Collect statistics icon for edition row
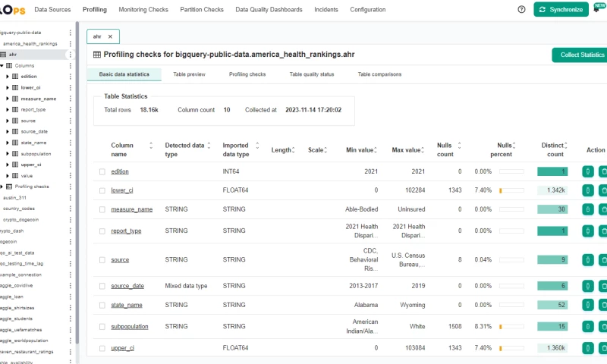607x364 pixels. [587, 171]
